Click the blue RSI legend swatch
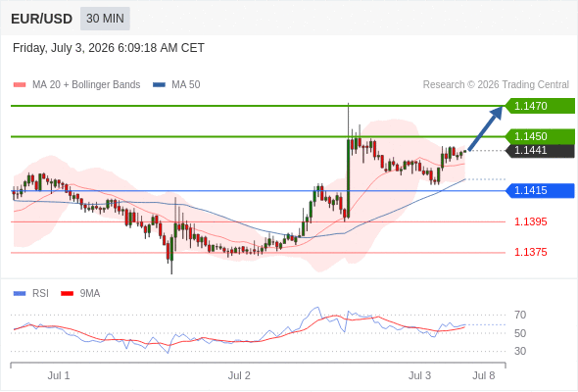 coord(20,294)
